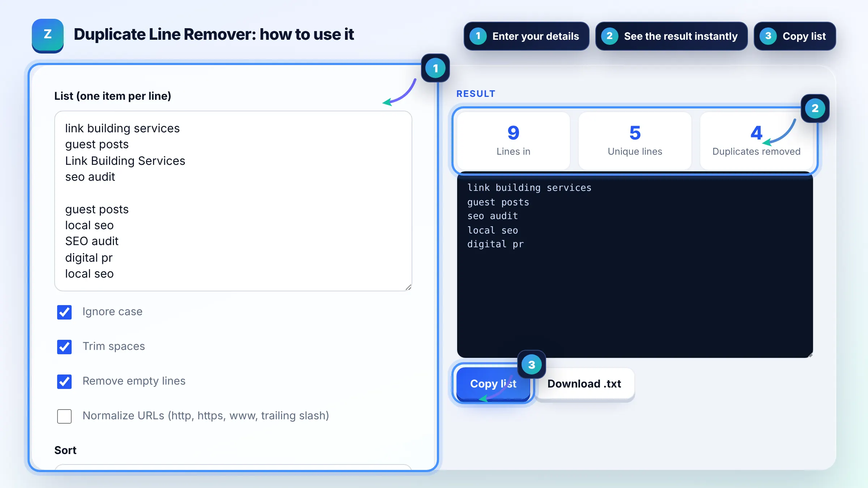Click the 'guest posts' line in result output

tap(498, 202)
